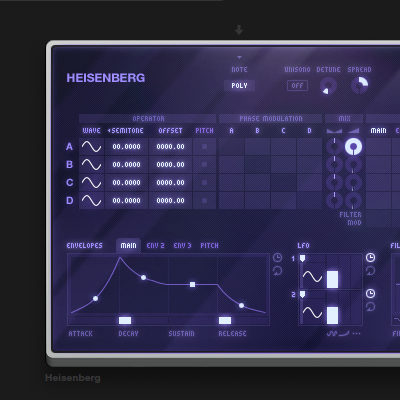Click the operator B semitone value 00.0000

coord(126,165)
